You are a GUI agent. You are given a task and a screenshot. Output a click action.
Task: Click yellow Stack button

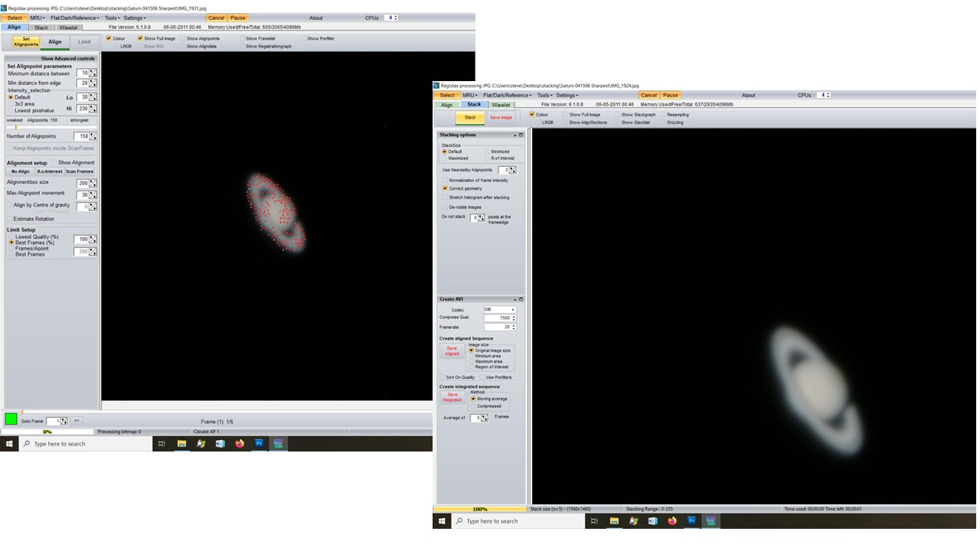(x=470, y=118)
